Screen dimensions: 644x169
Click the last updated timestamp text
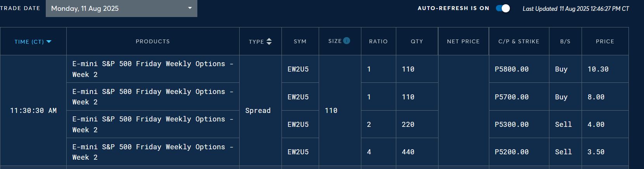coord(576,9)
